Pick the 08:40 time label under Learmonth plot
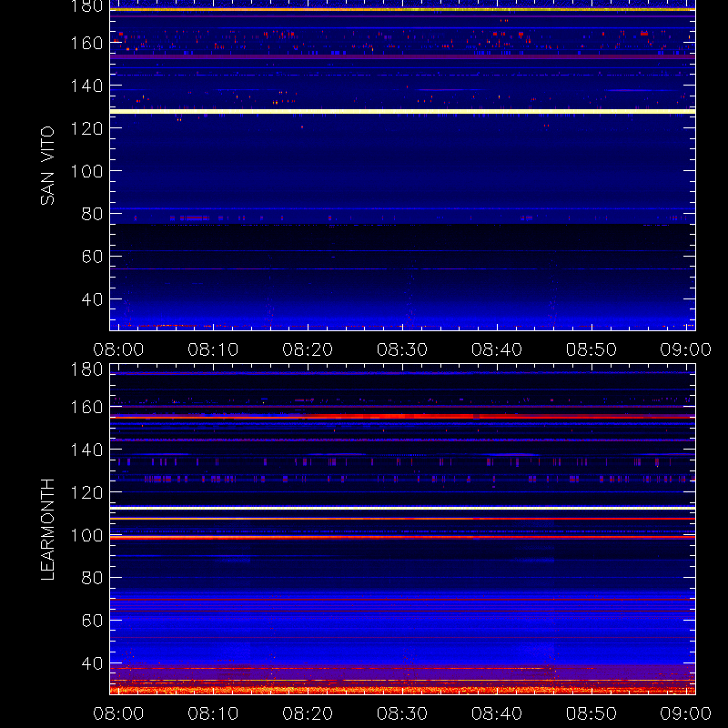 click(x=497, y=713)
